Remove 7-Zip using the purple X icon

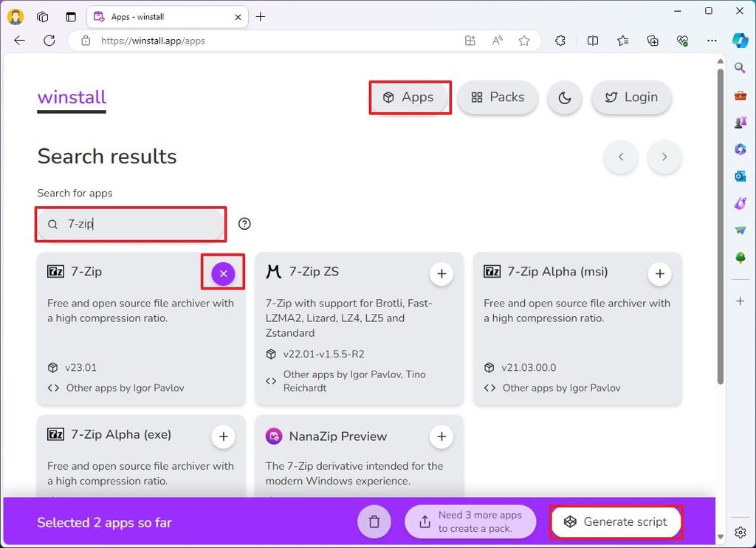pyautogui.click(x=222, y=273)
